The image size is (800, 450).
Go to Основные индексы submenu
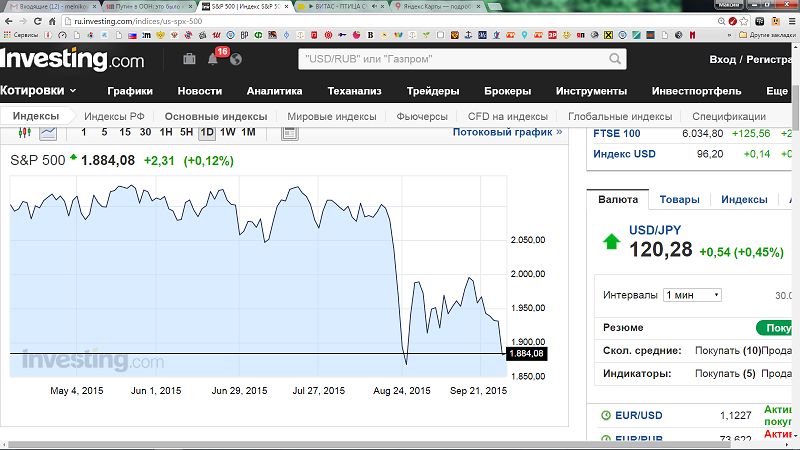(x=216, y=116)
